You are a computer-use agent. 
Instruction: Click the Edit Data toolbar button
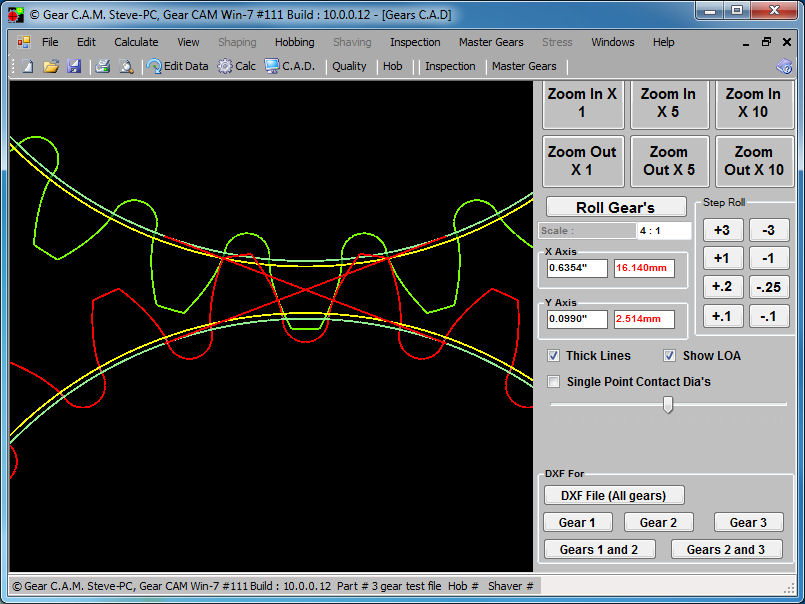[x=177, y=66]
